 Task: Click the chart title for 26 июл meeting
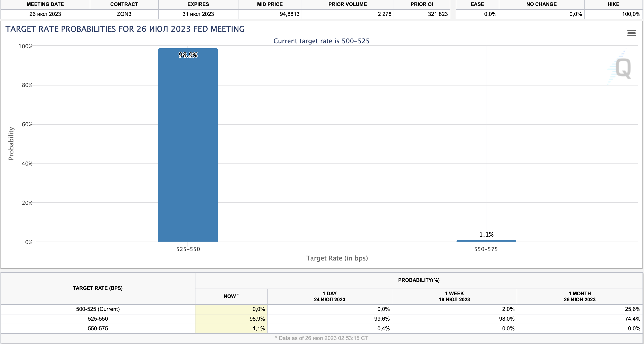pos(125,29)
